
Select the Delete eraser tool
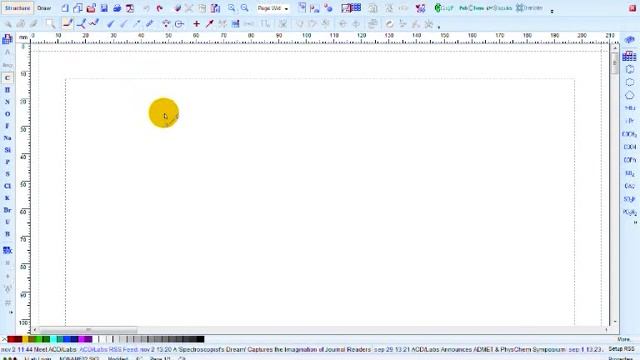coord(178,8)
